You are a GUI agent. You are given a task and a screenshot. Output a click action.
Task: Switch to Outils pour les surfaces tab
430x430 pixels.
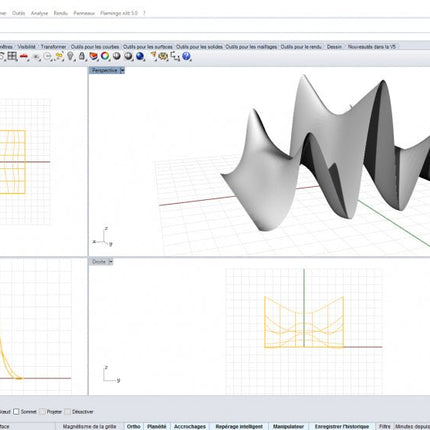(x=148, y=47)
